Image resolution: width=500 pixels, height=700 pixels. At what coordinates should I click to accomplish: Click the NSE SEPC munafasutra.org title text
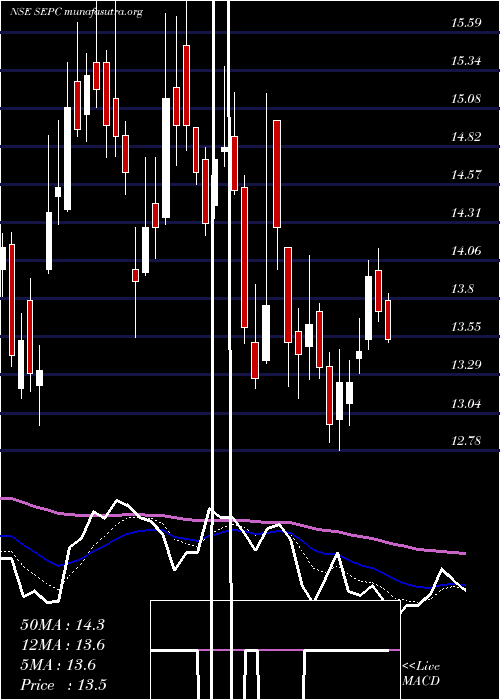(x=76, y=12)
